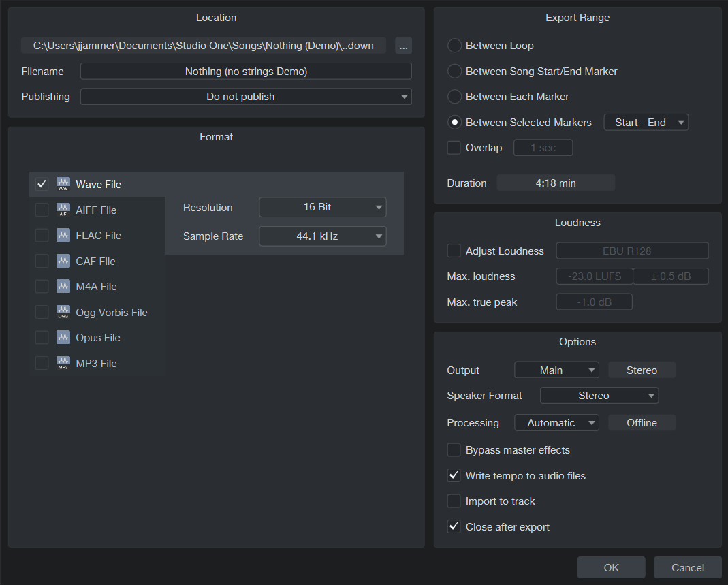Screen dimensions: 728x585
Task: Click the Overlap 1 sec field
Action: point(543,148)
